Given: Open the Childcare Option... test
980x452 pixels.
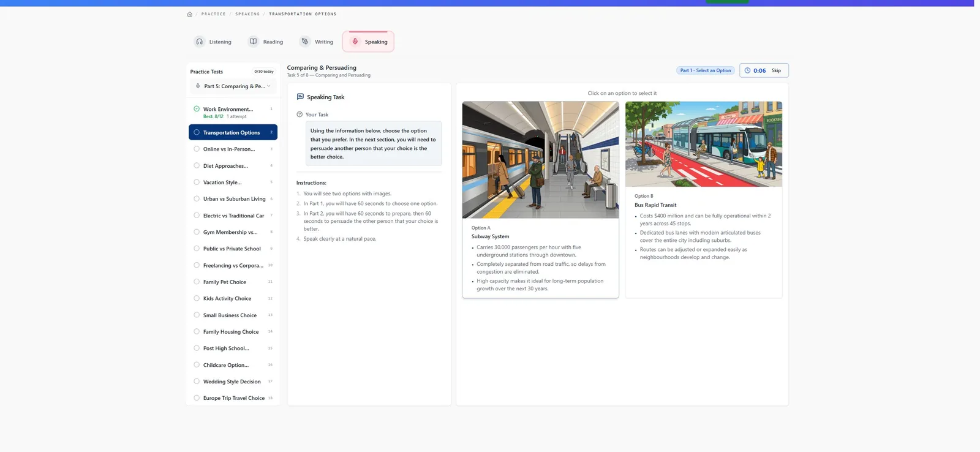Looking at the screenshot, I should pyautogui.click(x=233, y=365).
